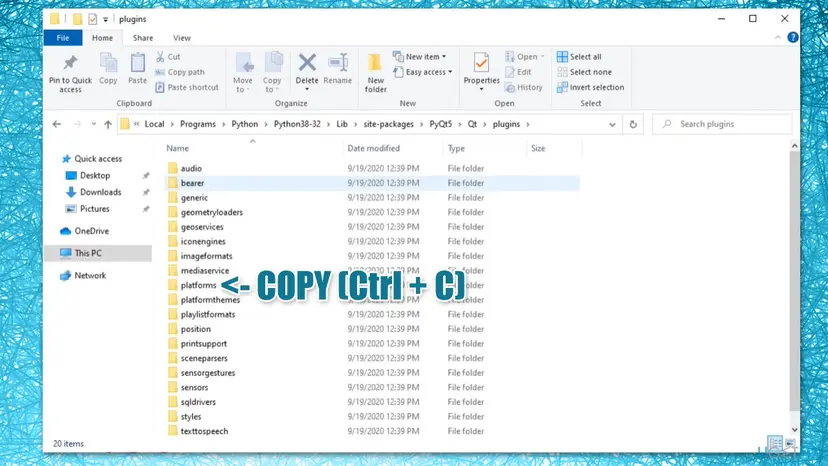Open recent locations dropdown arrow
Image resolution: width=828 pixels, height=466 pixels.
93,124
